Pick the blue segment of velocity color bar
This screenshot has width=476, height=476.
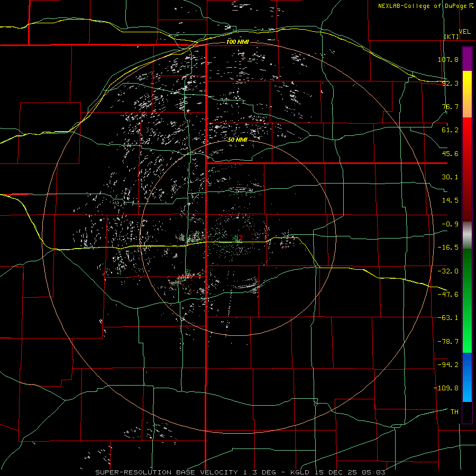[x=467, y=377]
